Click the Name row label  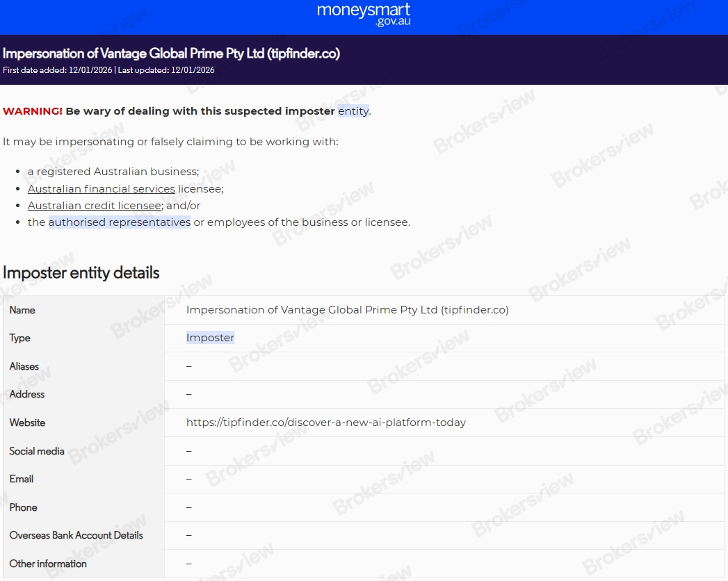(22, 310)
